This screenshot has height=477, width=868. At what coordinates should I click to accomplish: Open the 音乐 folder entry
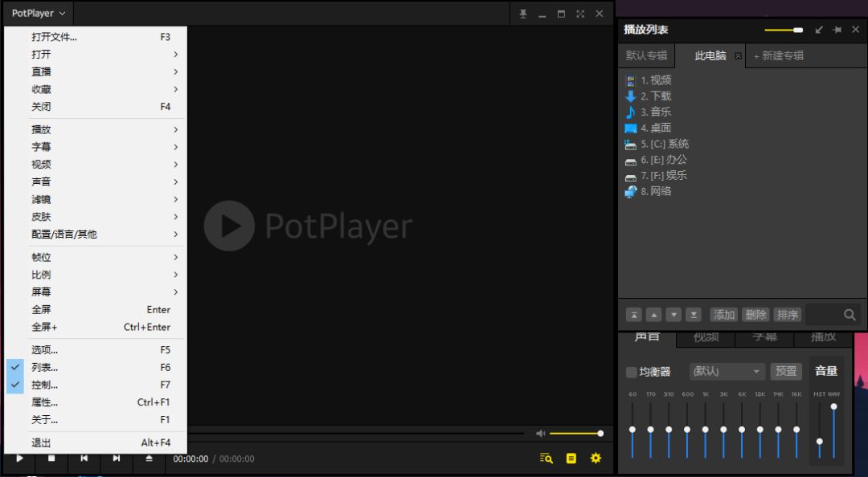649,112
